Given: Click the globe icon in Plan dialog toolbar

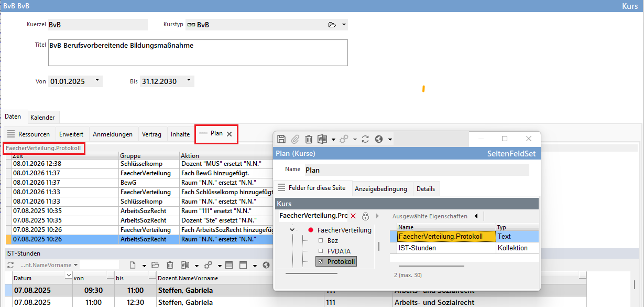Looking at the screenshot, I should click(x=379, y=139).
